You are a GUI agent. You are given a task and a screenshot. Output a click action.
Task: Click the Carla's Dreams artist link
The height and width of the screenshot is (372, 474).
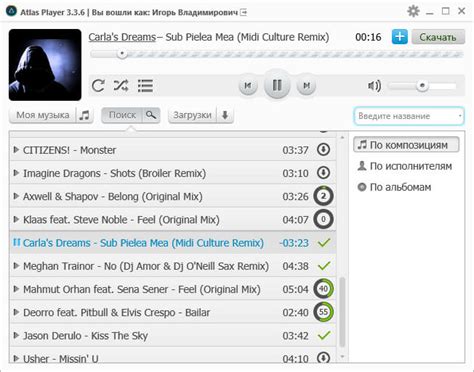tap(122, 37)
